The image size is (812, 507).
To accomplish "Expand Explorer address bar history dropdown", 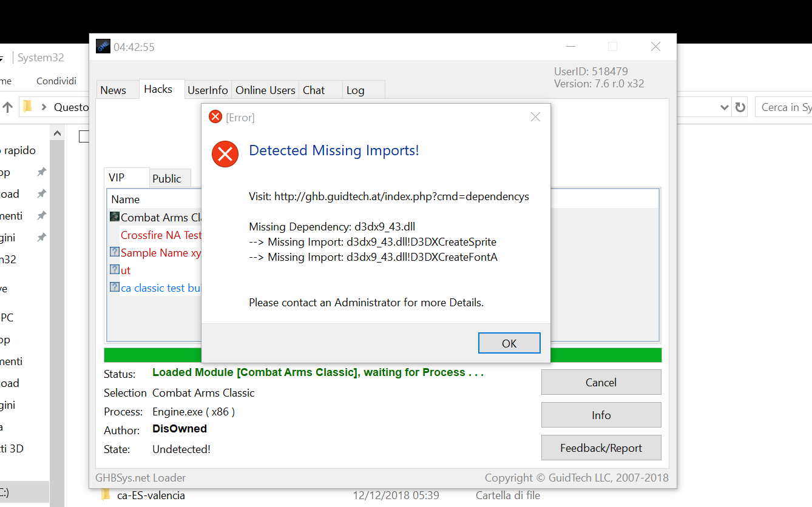I will [x=724, y=107].
